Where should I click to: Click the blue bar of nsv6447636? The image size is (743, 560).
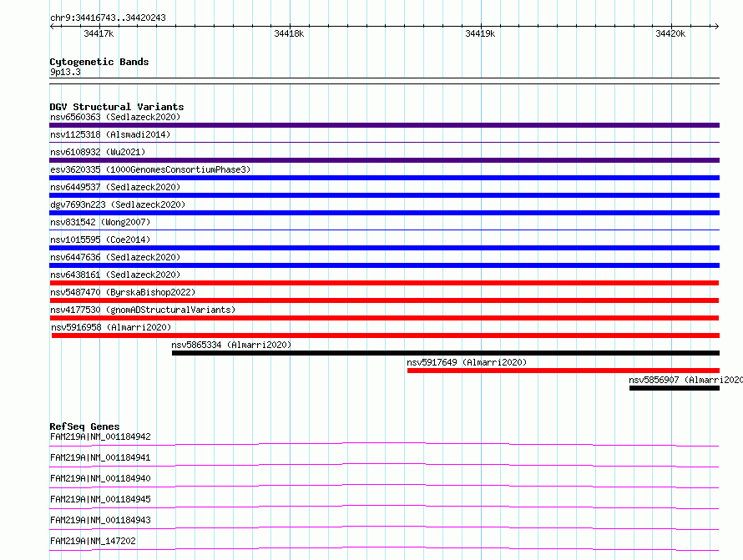[x=384, y=265]
